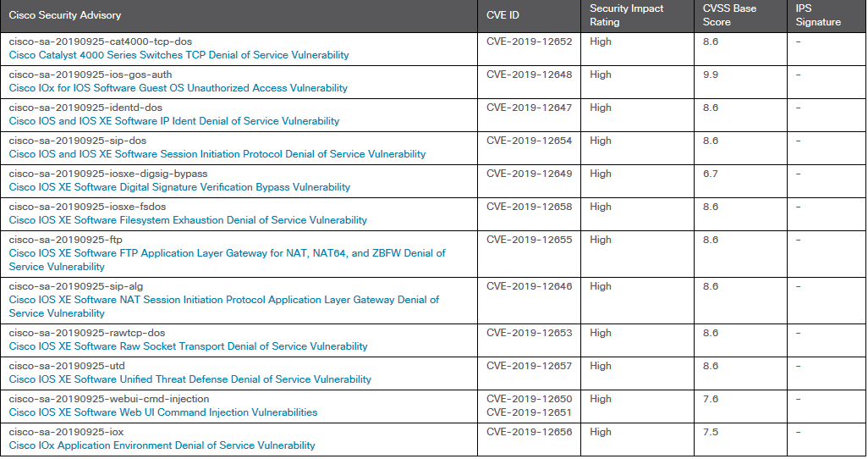
Task: Click the IPS Signature column header
Action: click(x=818, y=15)
